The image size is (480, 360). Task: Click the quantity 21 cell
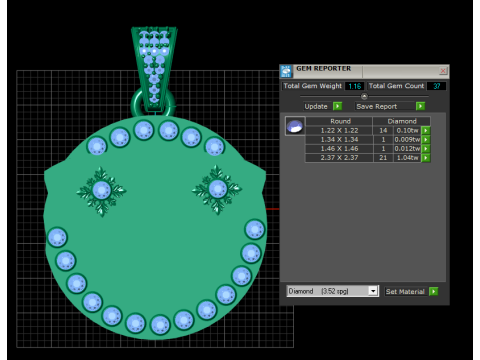383,157
